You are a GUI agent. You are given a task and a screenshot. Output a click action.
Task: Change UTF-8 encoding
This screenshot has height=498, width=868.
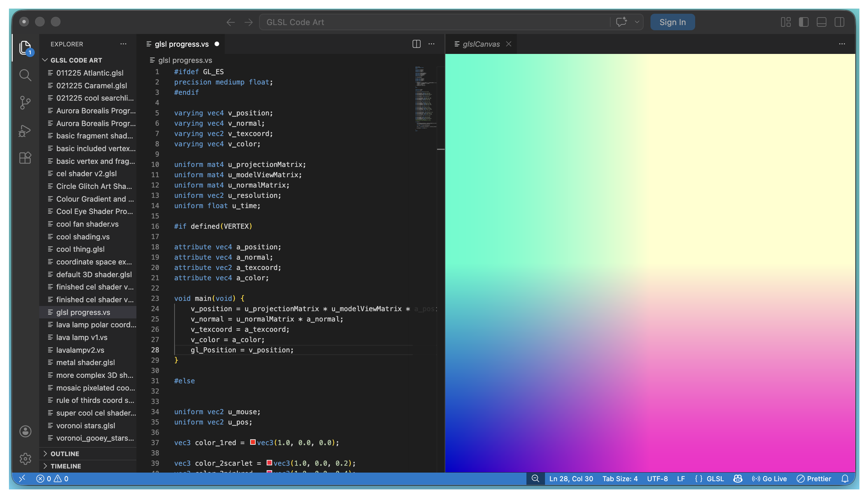pyautogui.click(x=657, y=478)
